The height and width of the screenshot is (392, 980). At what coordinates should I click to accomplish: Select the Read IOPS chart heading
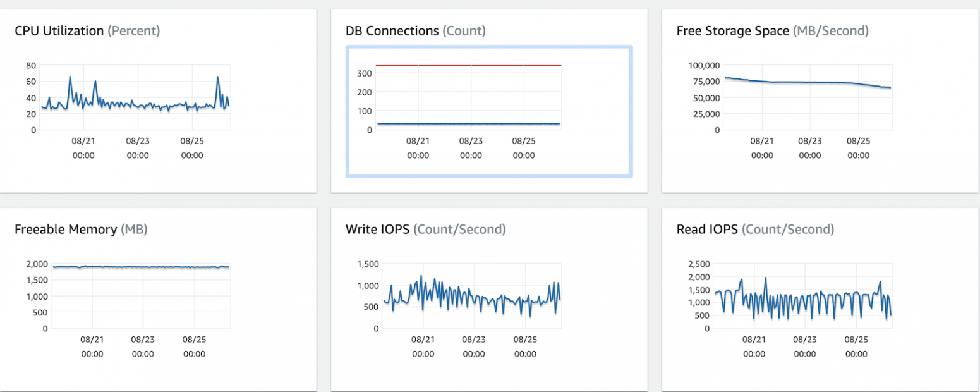click(707, 229)
